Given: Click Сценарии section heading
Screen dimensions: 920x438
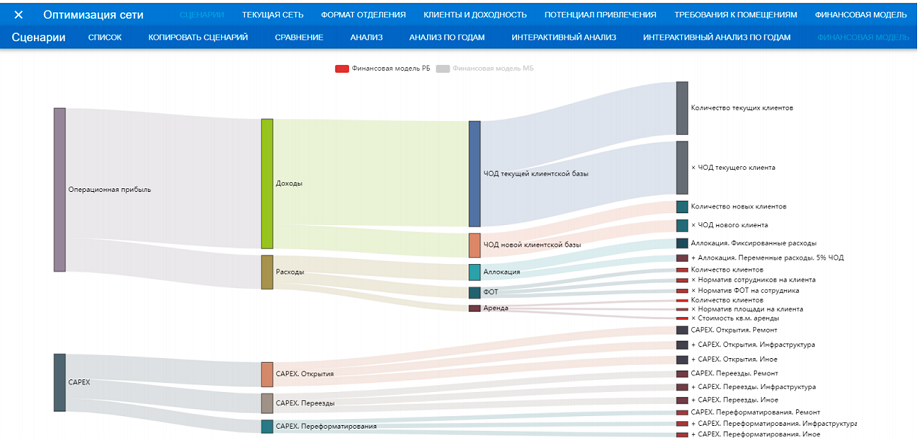Looking at the screenshot, I should pyautogui.click(x=39, y=38).
